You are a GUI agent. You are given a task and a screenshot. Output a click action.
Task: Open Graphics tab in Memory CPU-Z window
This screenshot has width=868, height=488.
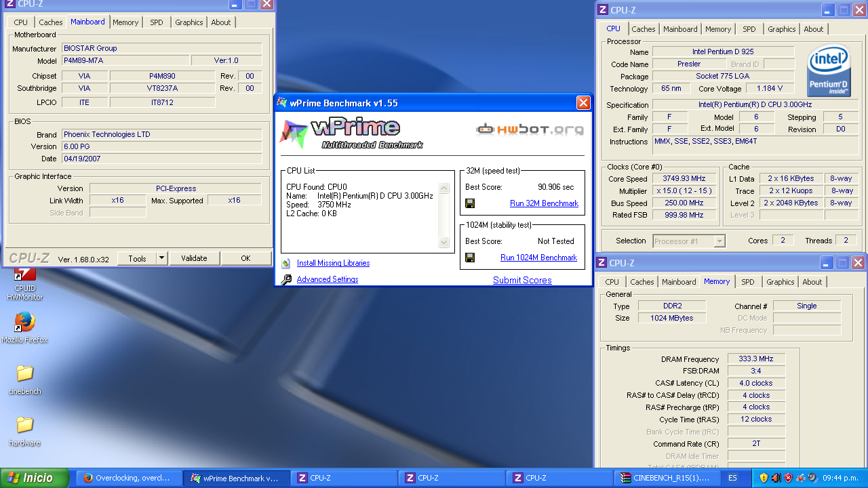[x=781, y=282]
